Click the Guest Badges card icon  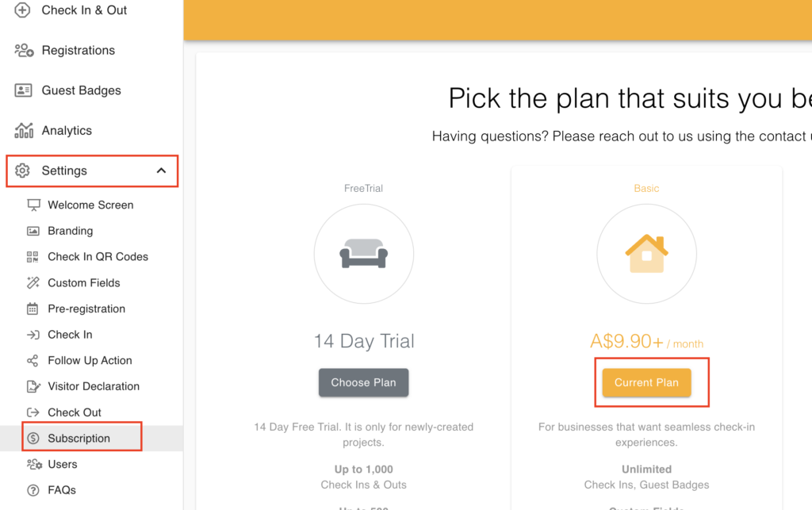coord(24,90)
